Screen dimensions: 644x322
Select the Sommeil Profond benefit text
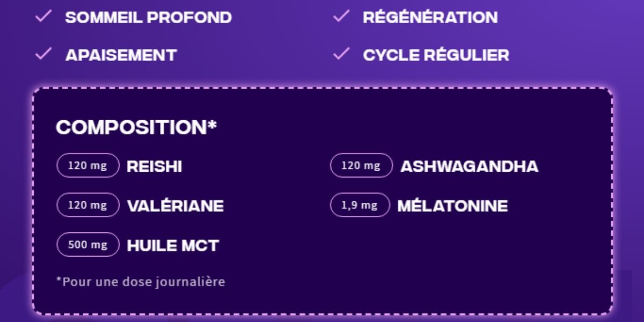point(149,17)
